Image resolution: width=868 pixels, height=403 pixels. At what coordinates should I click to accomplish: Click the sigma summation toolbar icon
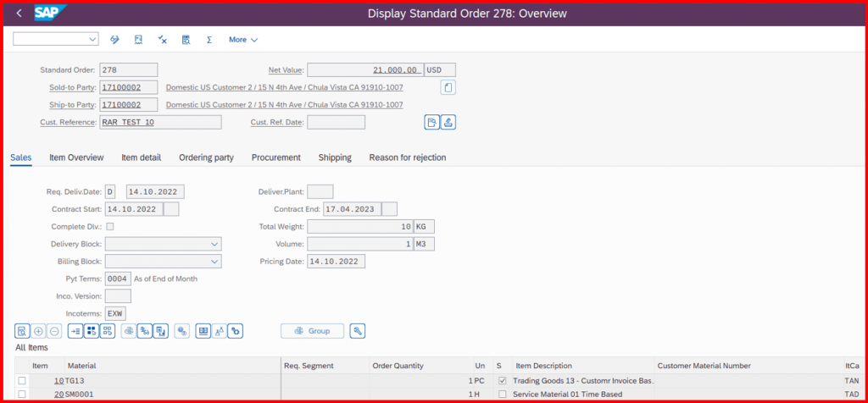209,40
